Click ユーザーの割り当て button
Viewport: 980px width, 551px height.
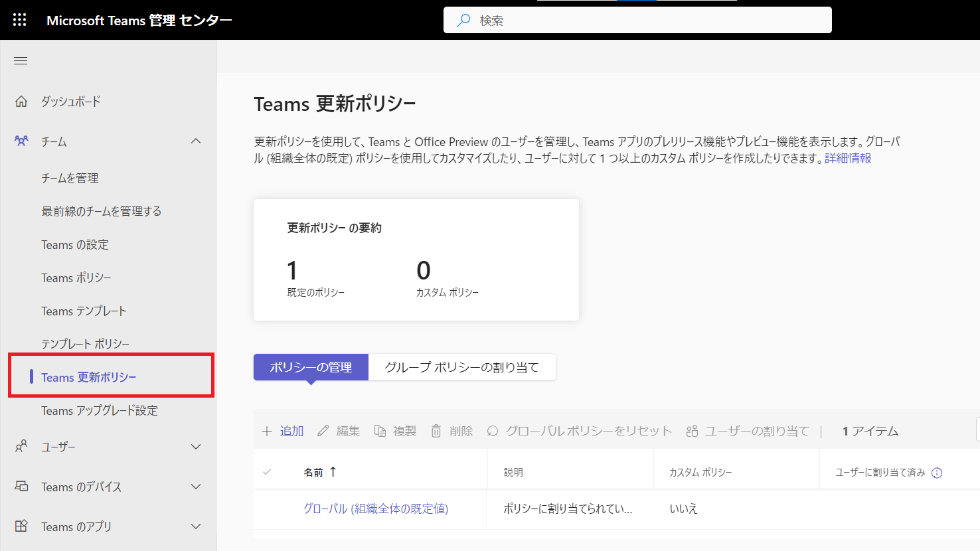pos(748,432)
